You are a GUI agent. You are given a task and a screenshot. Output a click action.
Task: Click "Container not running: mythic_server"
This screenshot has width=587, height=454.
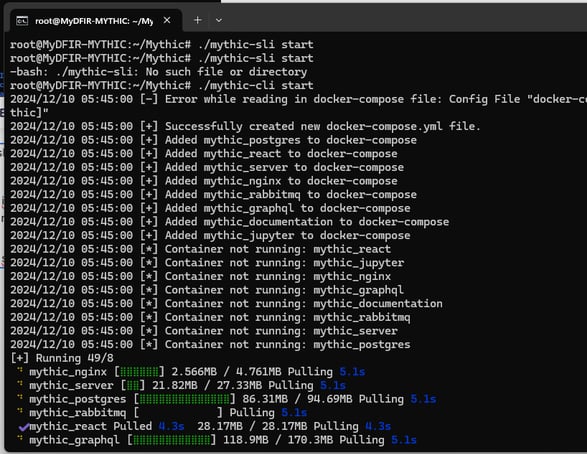281,331
